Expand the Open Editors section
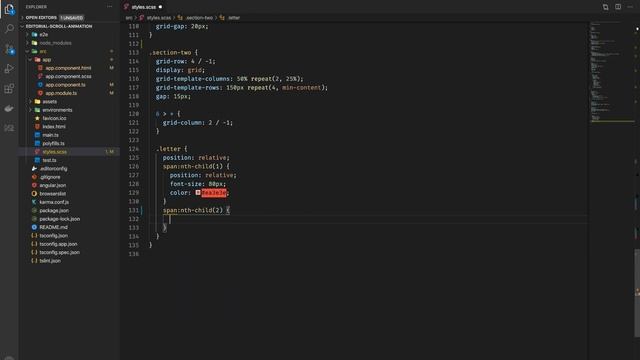This screenshot has width=640, height=360. (x=41, y=18)
